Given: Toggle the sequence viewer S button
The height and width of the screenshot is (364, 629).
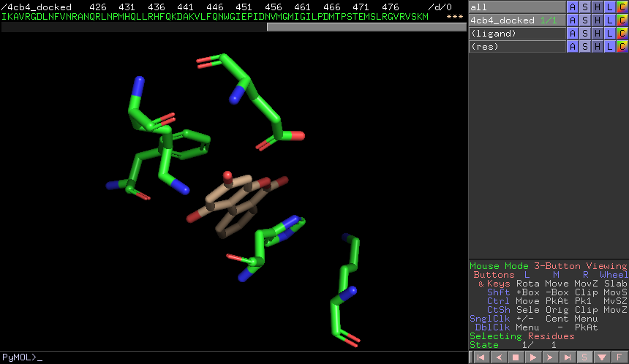Looking at the screenshot, I should [585, 357].
